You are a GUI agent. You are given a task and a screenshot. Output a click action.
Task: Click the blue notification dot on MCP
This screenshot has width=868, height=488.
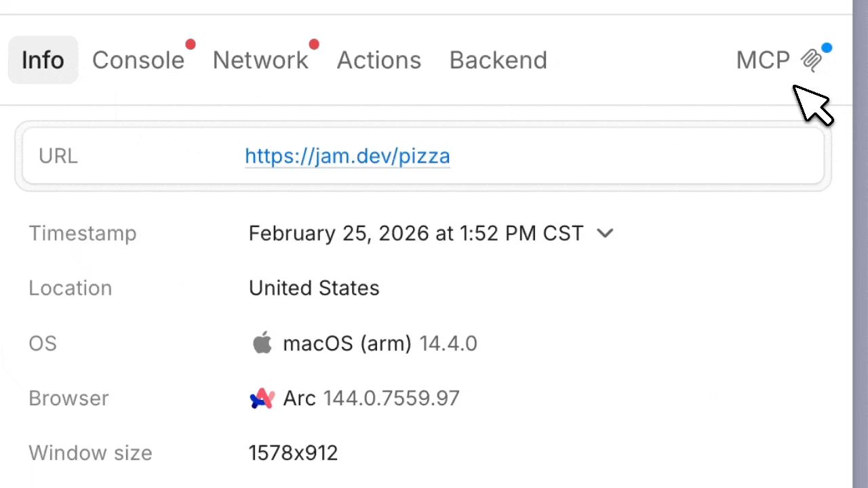pyautogui.click(x=827, y=48)
